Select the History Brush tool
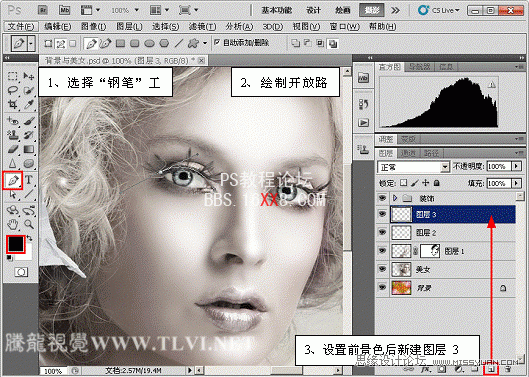Viewport: 529px width, 377px height. click(x=29, y=135)
